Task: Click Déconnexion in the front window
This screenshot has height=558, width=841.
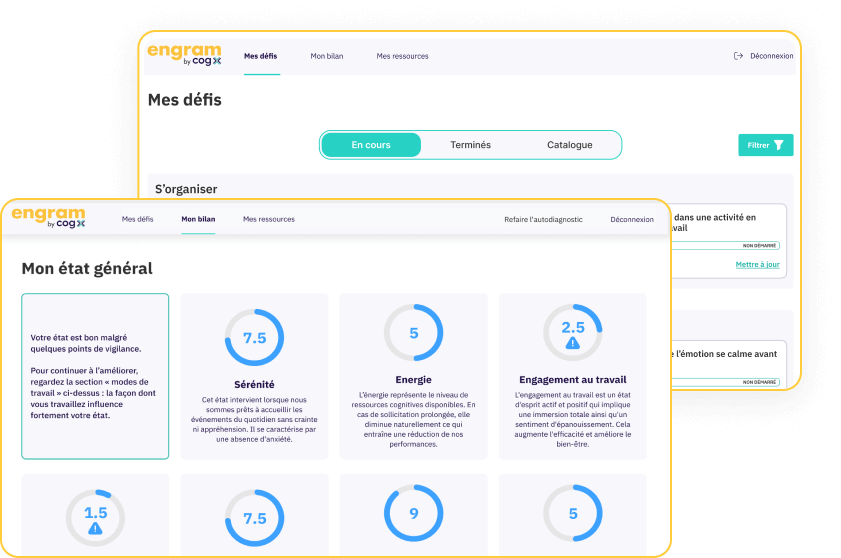Action: tap(632, 219)
